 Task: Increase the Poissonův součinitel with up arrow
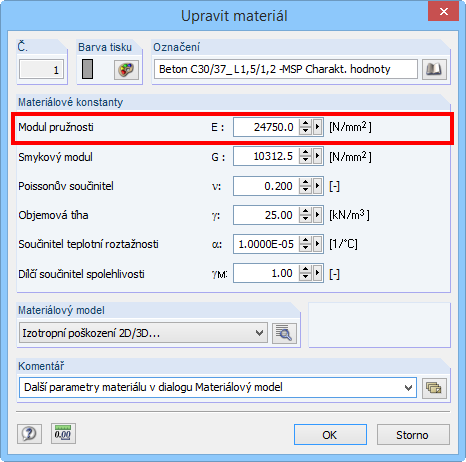click(x=305, y=182)
